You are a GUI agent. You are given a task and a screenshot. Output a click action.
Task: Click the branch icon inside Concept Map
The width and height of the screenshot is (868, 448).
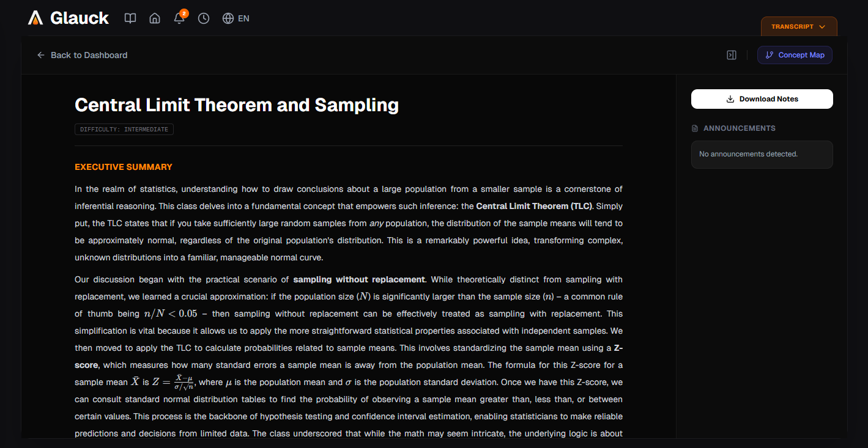pos(769,54)
